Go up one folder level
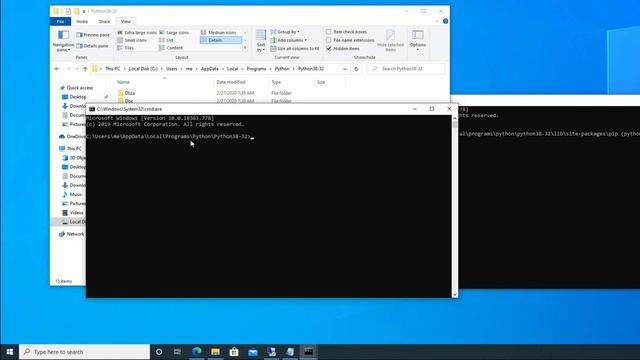The image size is (640, 360). click(x=85, y=69)
